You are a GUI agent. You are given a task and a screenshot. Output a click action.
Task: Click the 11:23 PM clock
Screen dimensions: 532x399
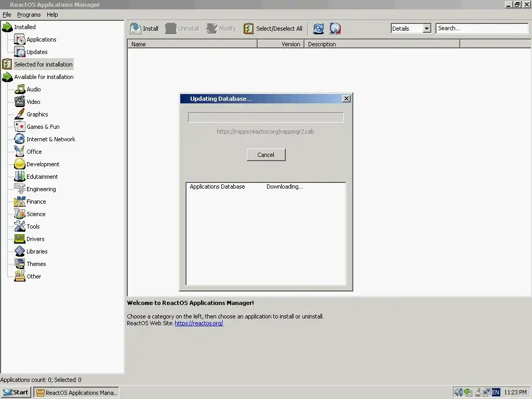click(515, 393)
